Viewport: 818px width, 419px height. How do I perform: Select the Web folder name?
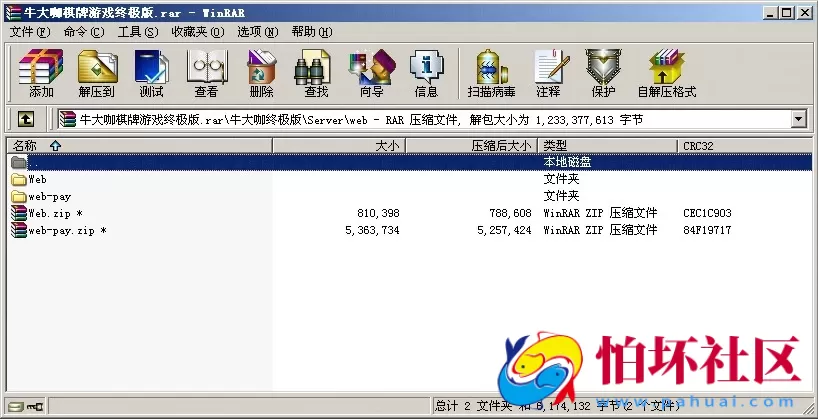click(37, 179)
